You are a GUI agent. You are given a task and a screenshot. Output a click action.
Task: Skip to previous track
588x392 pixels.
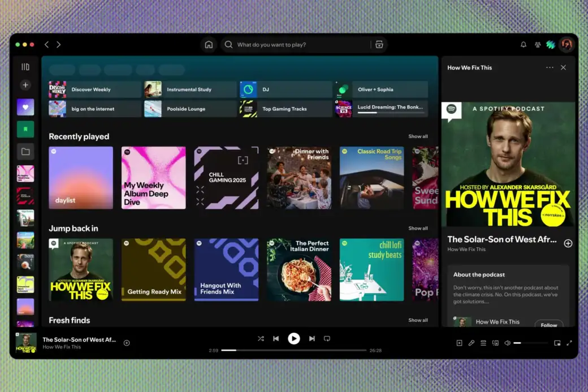coord(276,339)
